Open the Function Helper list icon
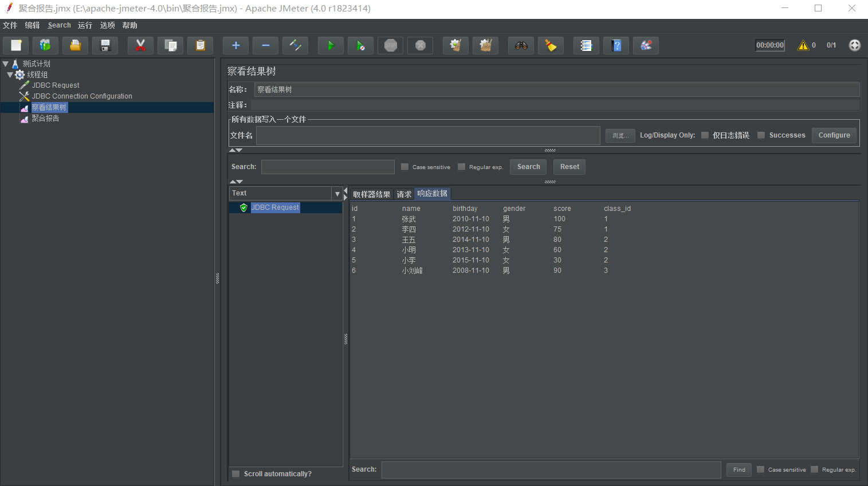Image resolution: width=868 pixels, height=486 pixels. coord(587,45)
